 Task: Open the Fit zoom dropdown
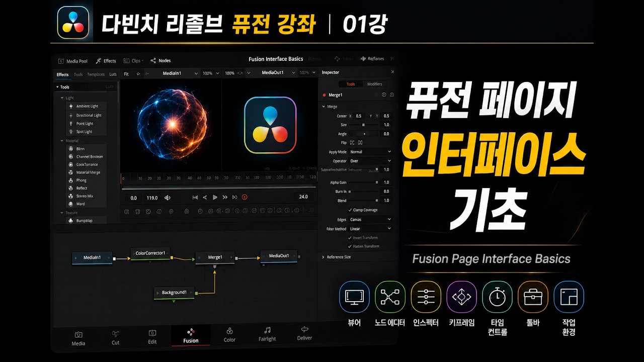[x=132, y=73]
